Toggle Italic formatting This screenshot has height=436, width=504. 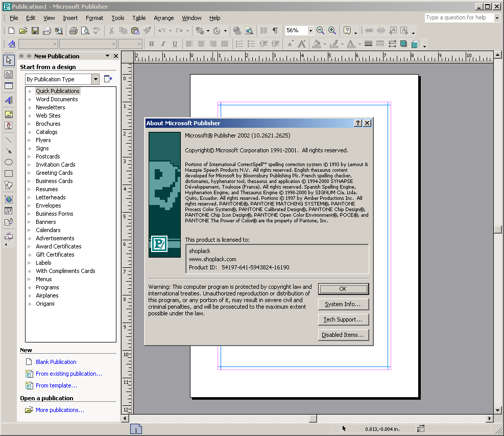click(163, 44)
